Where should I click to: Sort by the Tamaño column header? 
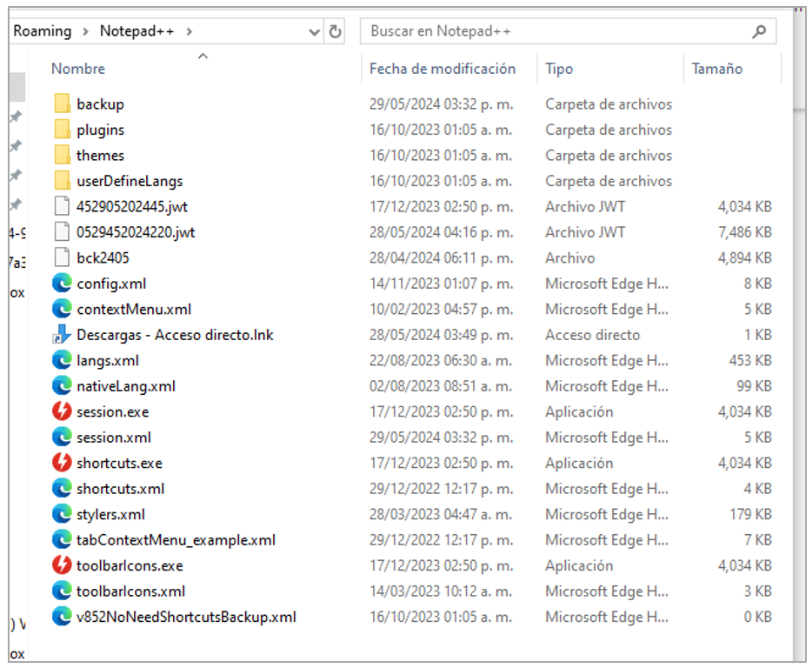pyautogui.click(x=717, y=69)
